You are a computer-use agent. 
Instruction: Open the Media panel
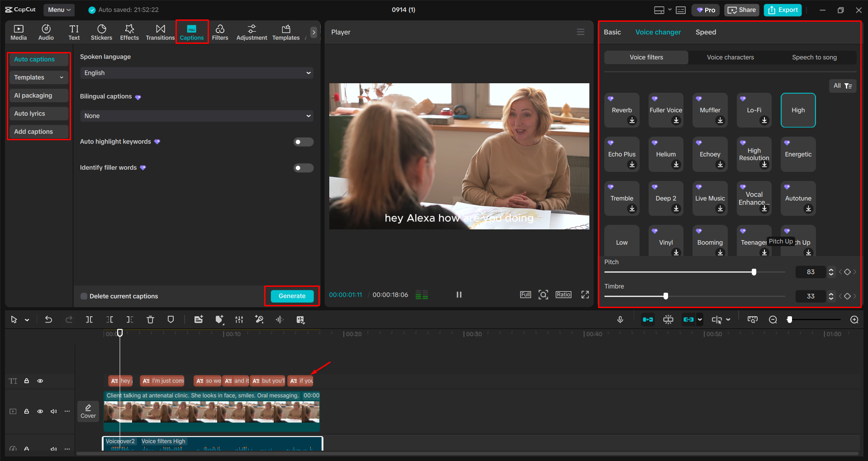(x=19, y=32)
